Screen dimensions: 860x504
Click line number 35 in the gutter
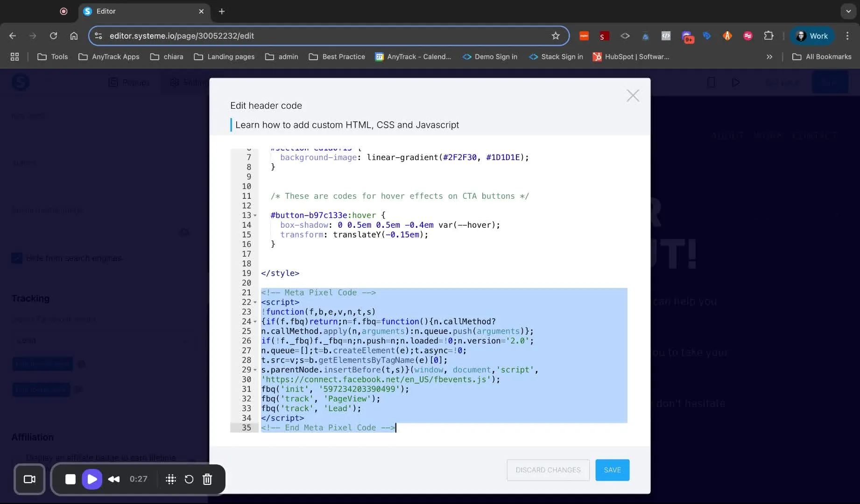tap(247, 427)
